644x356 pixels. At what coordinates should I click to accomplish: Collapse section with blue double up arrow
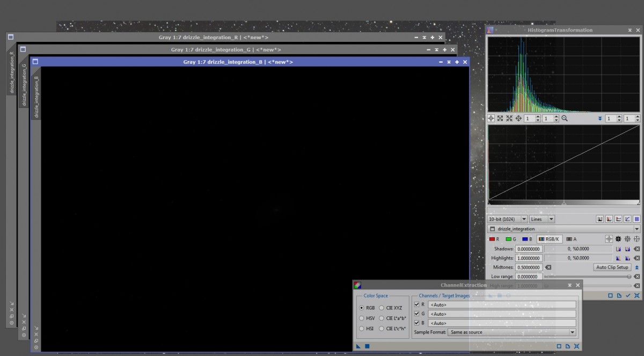[x=637, y=267]
